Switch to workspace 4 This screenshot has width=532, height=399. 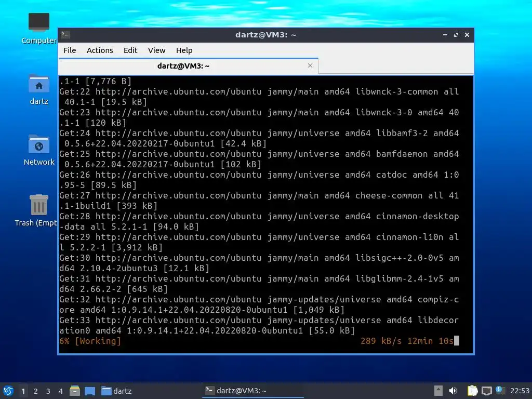(x=61, y=391)
